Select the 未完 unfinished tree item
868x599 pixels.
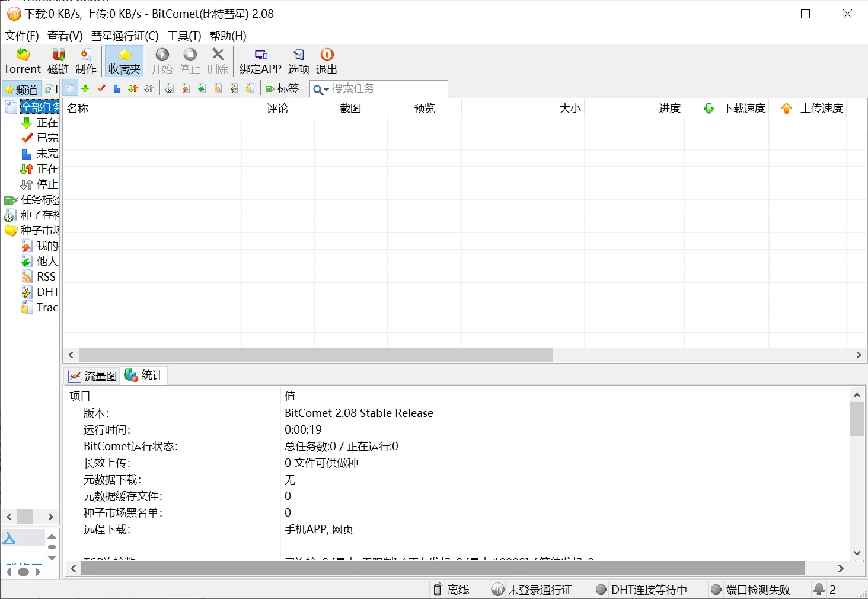(x=47, y=153)
